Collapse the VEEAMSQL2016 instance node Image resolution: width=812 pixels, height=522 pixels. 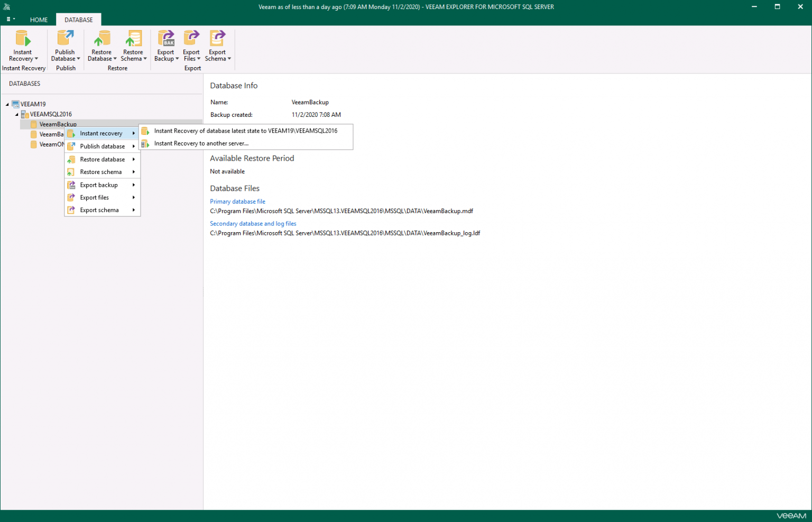click(17, 114)
